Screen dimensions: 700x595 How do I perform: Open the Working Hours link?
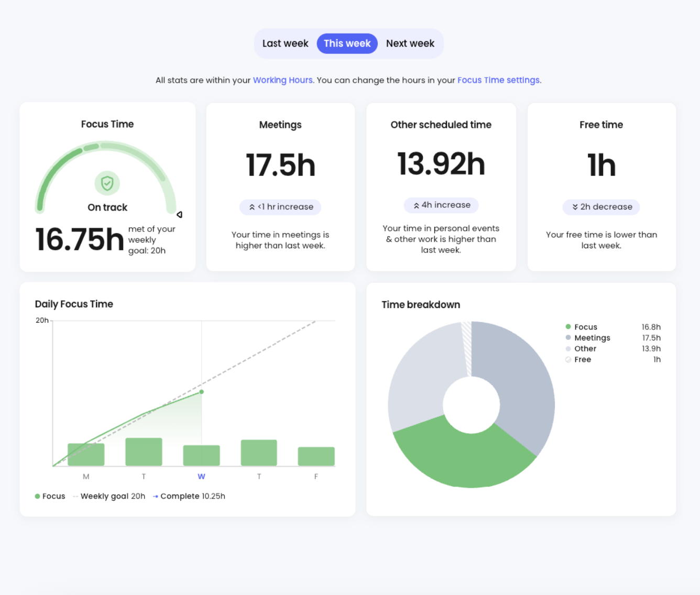click(282, 80)
